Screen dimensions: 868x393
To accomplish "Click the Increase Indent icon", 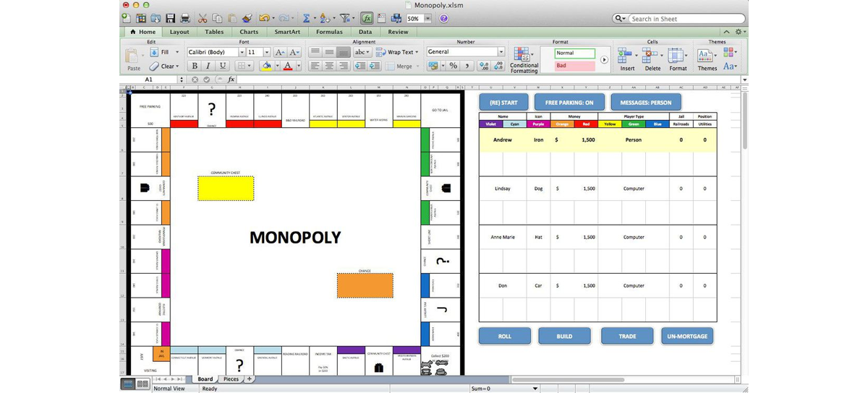I will pos(375,66).
